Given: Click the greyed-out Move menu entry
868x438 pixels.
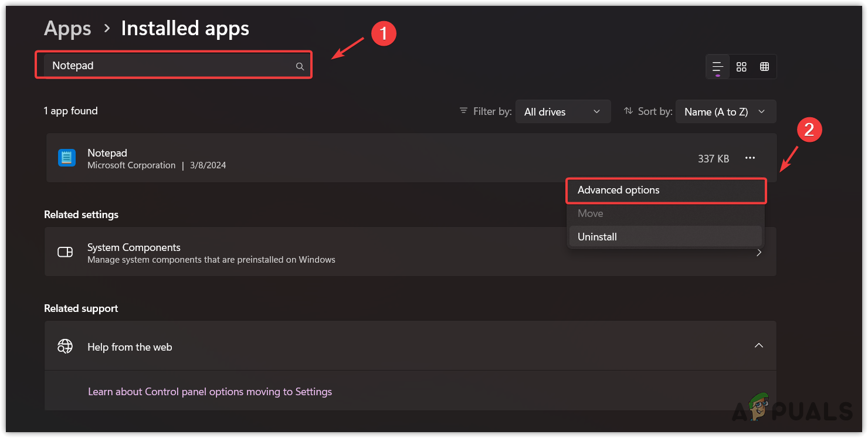Looking at the screenshot, I should [590, 213].
